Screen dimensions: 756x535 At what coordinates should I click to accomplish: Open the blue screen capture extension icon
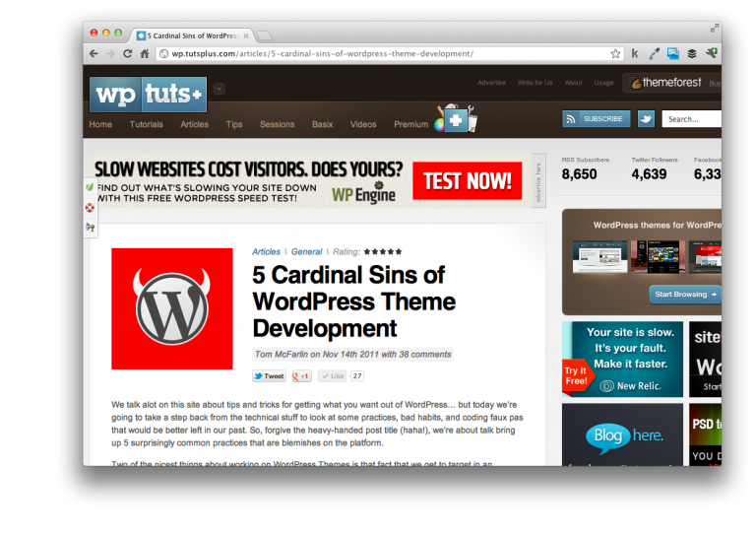(673, 54)
